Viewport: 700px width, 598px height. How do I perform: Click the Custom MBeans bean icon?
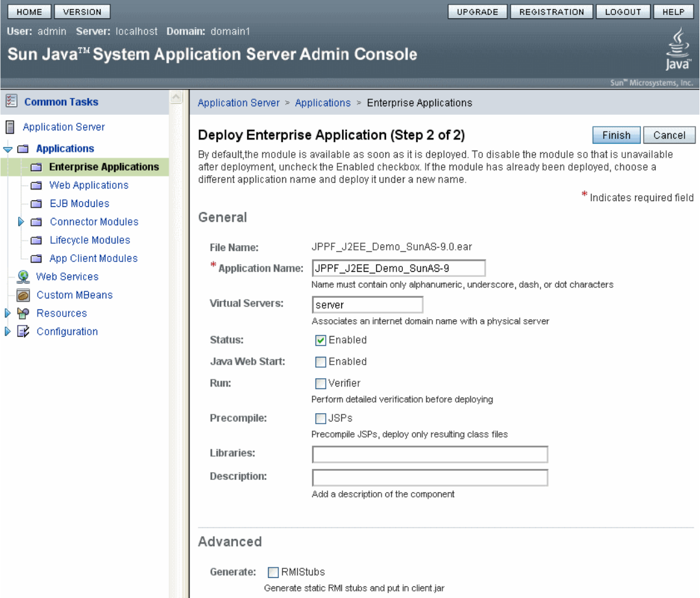click(23, 295)
